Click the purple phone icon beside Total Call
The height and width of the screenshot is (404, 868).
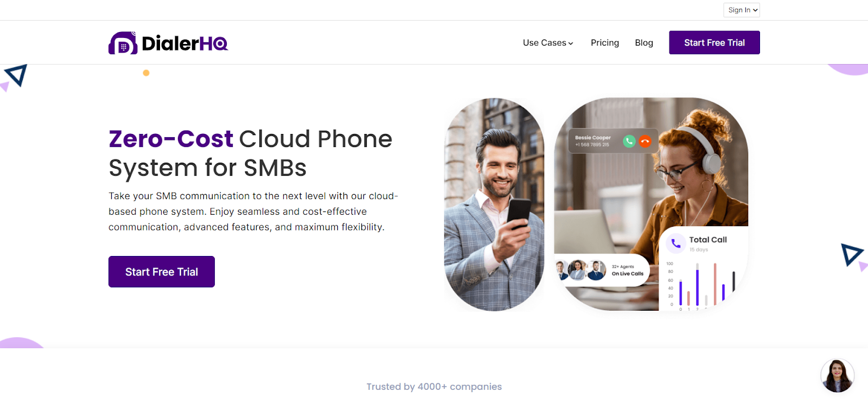pos(676,243)
